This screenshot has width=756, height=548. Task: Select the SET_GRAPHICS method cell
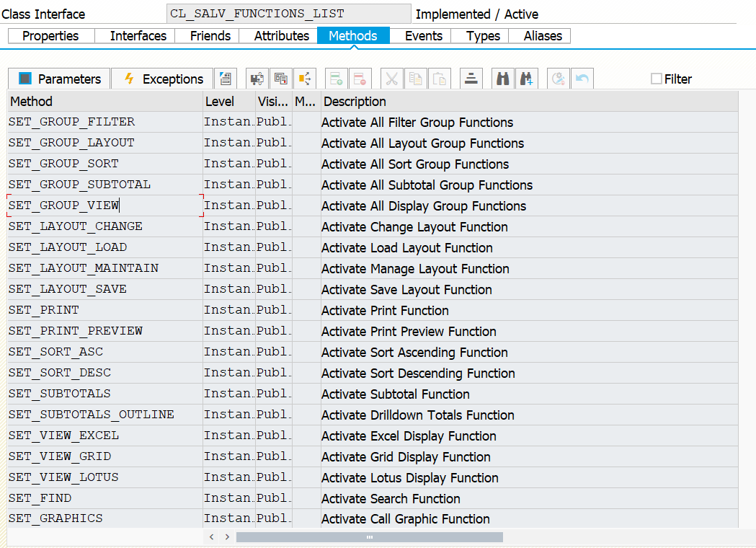105,518
